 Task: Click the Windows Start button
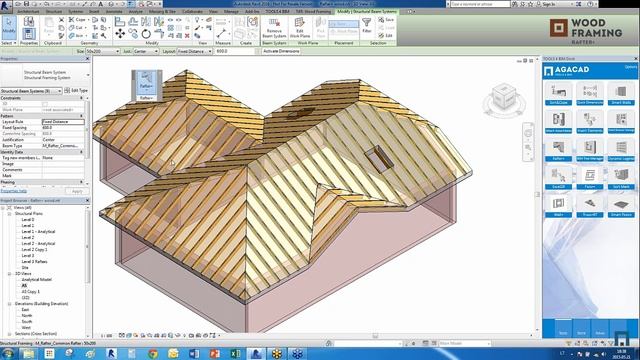click(x=8, y=353)
